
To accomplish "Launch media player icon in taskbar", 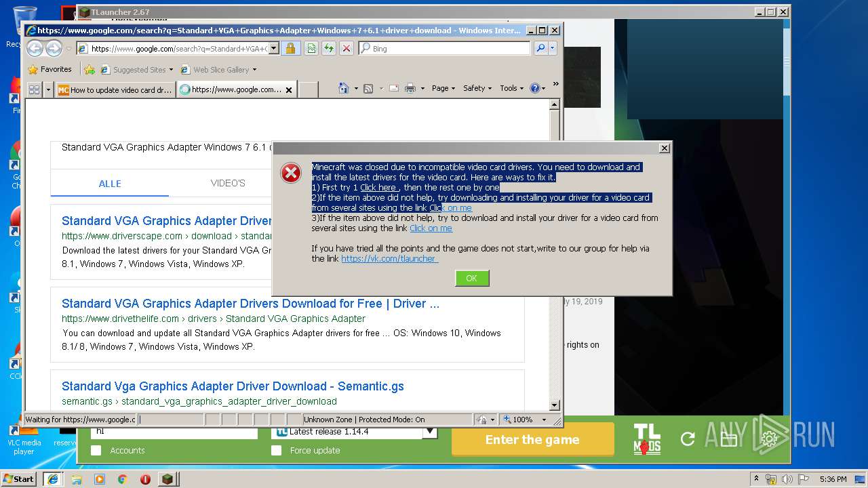I will pyautogui.click(x=100, y=479).
